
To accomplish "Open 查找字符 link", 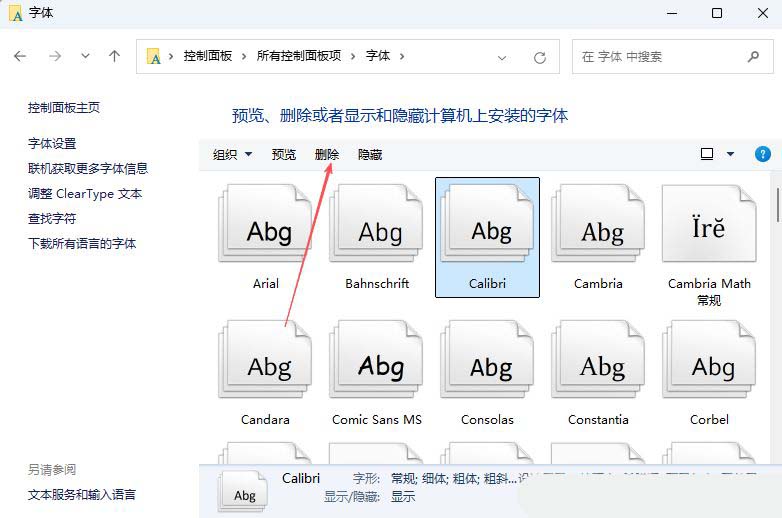I will point(52,218).
